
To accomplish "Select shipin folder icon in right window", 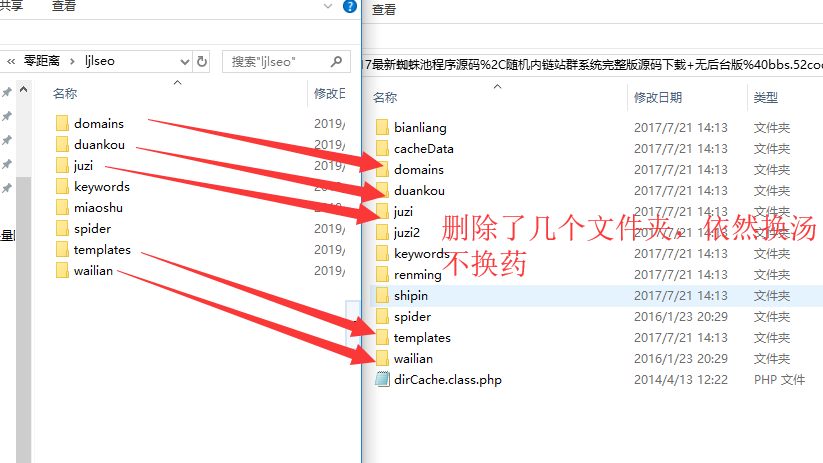I will (382, 296).
